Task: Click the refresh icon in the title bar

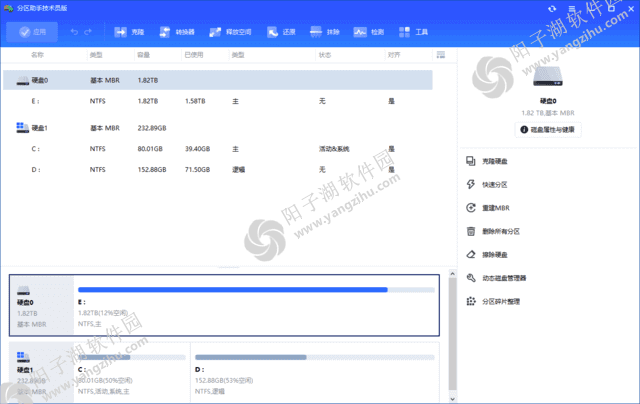Action: tap(552, 9)
